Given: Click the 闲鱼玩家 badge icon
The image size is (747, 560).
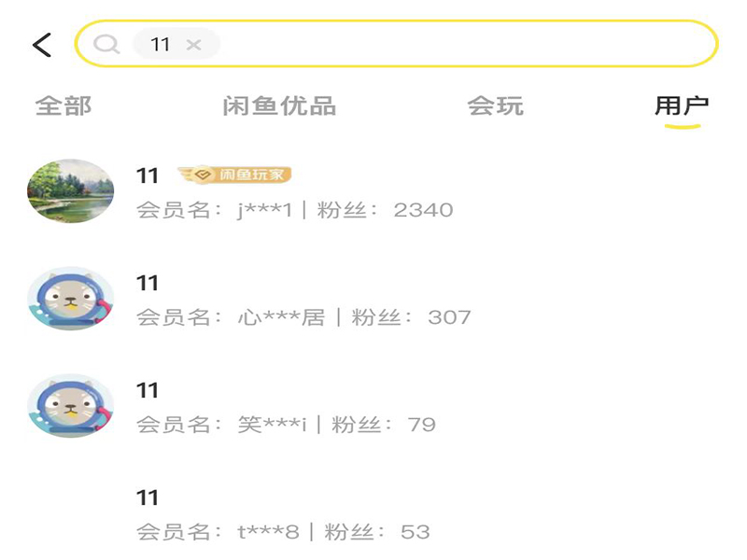Looking at the screenshot, I should click(235, 175).
